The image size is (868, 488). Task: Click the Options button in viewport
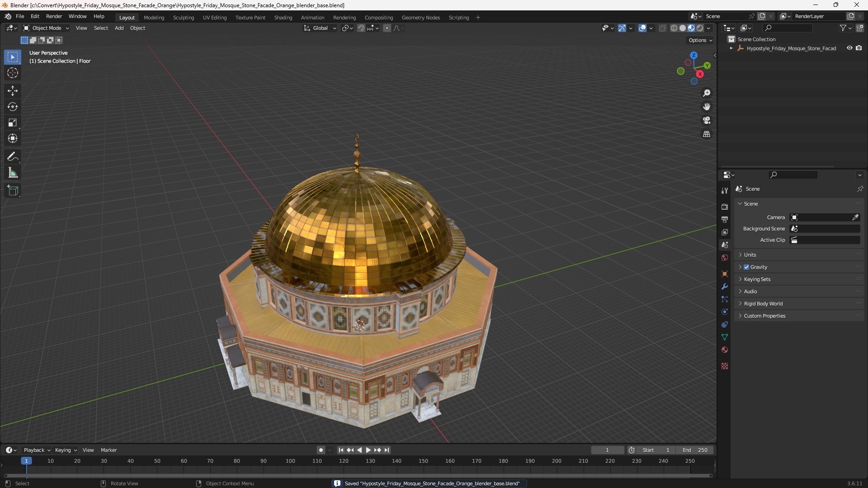pos(700,40)
